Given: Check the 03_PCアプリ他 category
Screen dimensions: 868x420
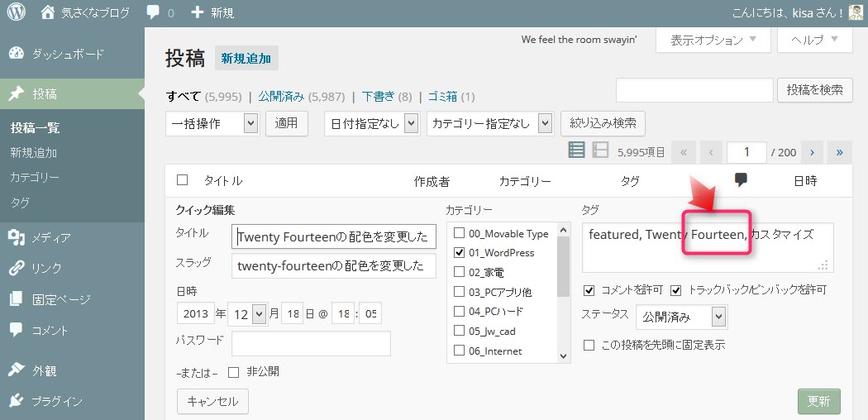Looking at the screenshot, I should coord(459,292).
